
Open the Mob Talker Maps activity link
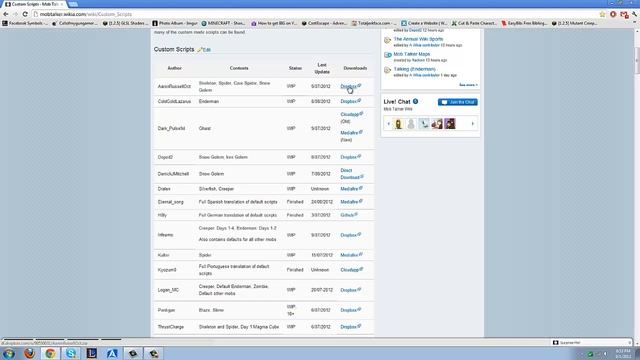pyautogui.click(x=411, y=54)
